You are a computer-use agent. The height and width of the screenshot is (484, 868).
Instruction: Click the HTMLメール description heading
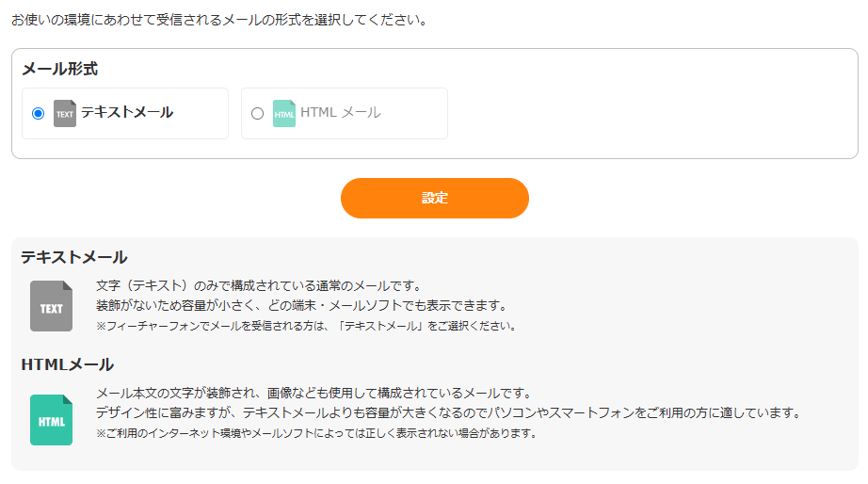[x=67, y=364]
